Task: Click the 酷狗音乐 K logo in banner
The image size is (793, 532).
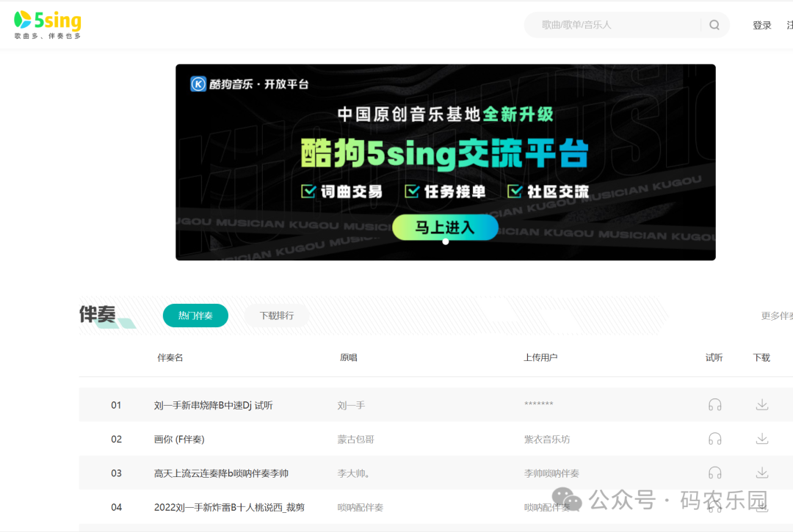Action: (198, 84)
